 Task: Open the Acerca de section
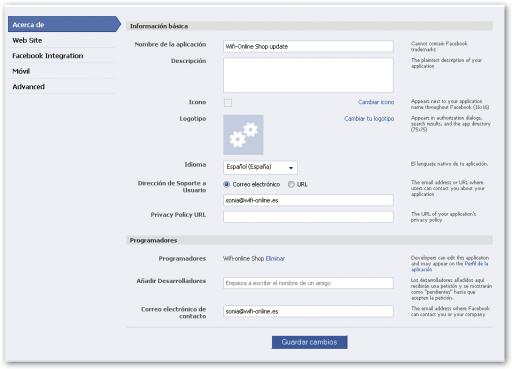(x=64, y=24)
